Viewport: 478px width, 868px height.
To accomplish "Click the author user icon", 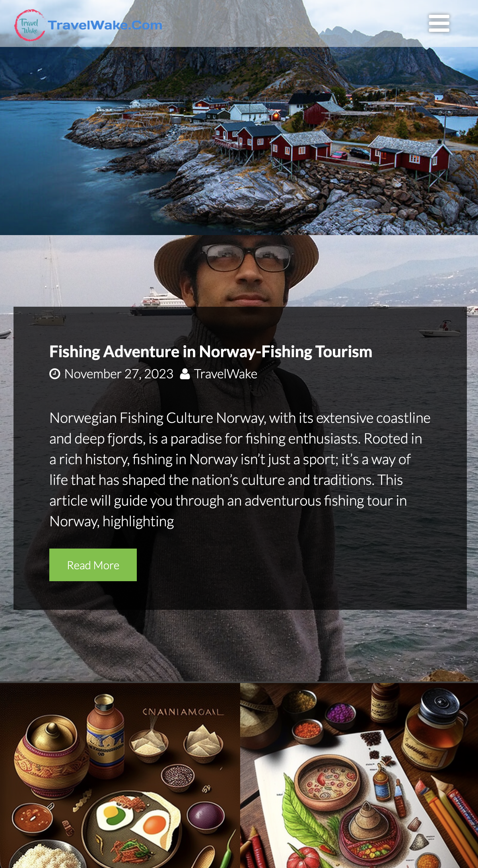I will (x=185, y=374).
